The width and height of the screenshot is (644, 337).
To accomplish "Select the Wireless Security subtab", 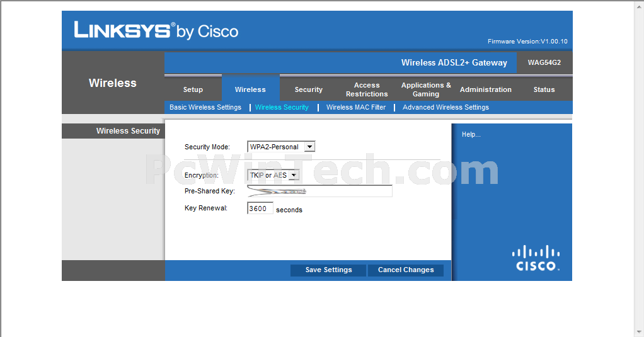I will pyautogui.click(x=282, y=107).
